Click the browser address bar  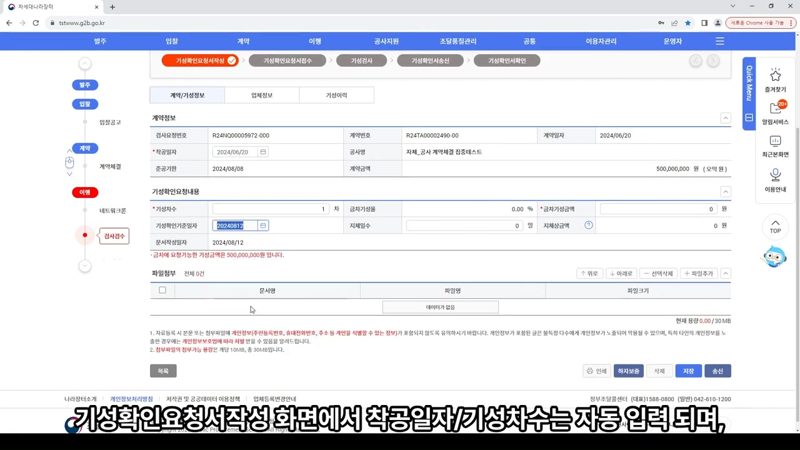coord(352,23)
